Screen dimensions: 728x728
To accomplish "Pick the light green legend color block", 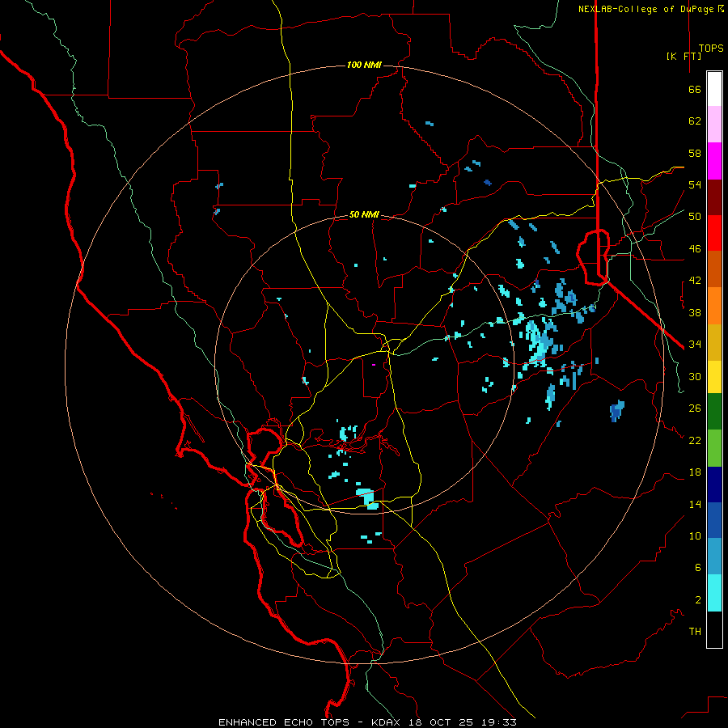I will pyautogui.click(x=714, y=448).
